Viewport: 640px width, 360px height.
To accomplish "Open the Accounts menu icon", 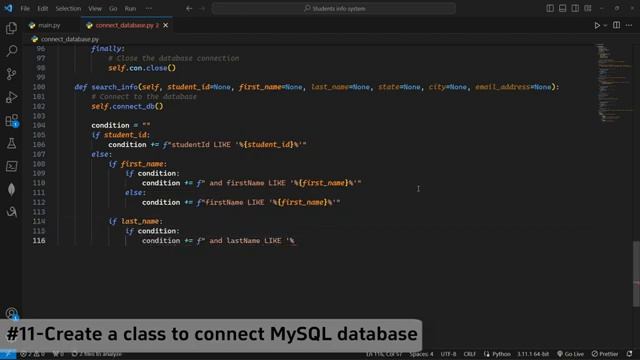I will 11,313.
